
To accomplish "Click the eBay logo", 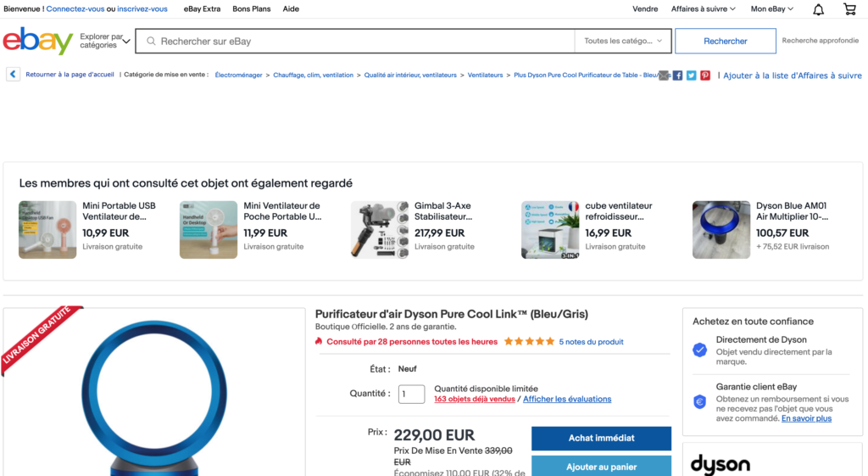I will coord(37,41).
